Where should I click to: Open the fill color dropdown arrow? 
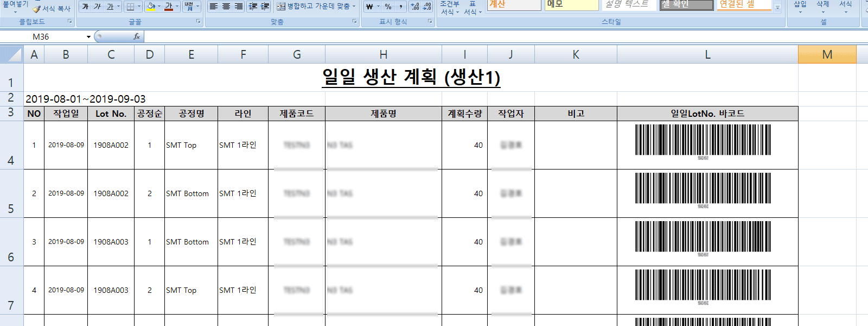[x=159, y=7]
